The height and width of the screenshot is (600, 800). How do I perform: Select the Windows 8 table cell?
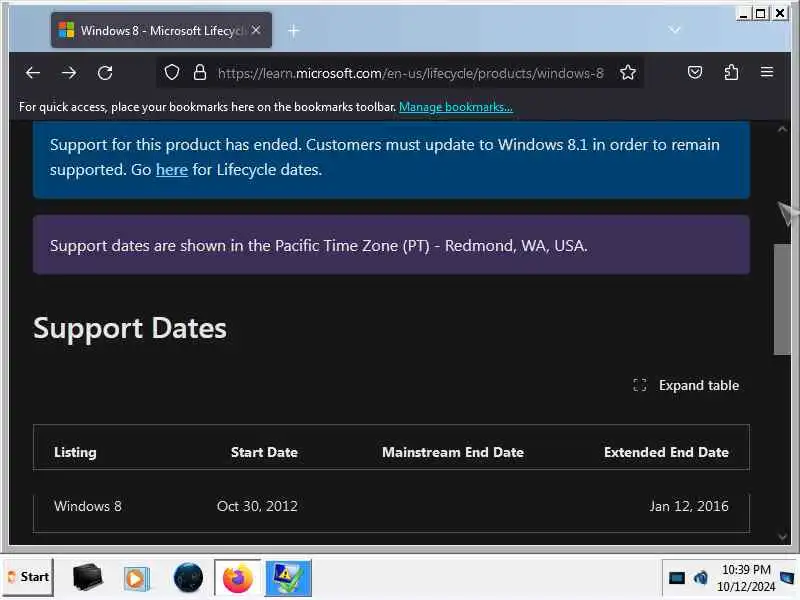88,506
